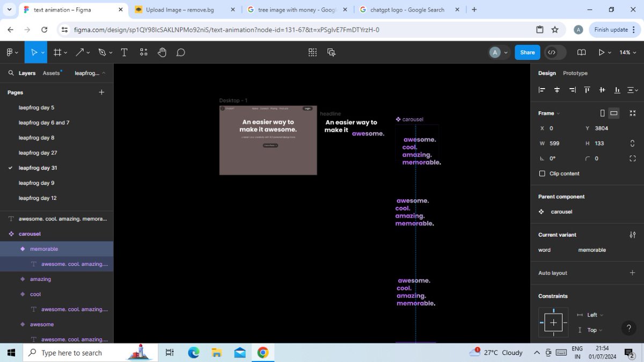644x362 pixels.
Task: Toggle constrain proportions lock
Action: [632, 143]
